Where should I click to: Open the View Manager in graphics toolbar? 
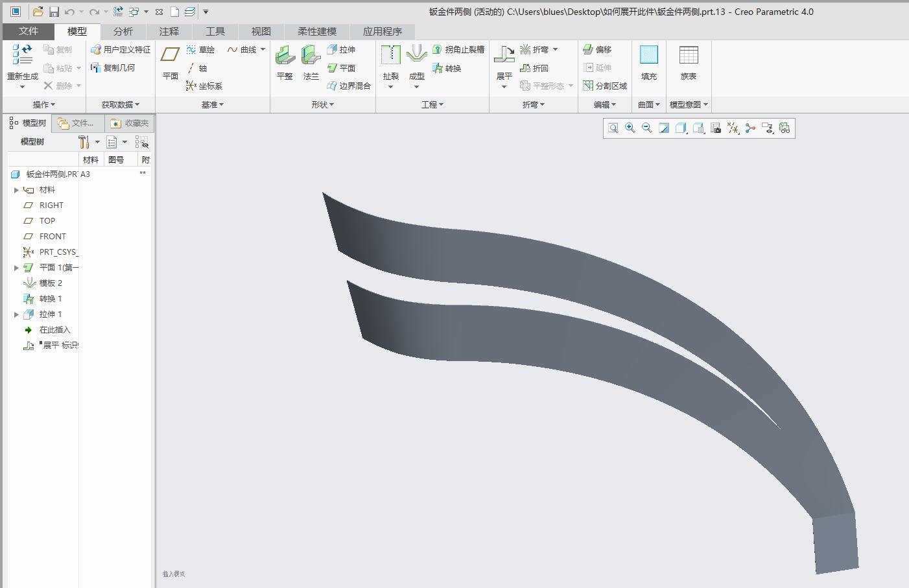point(716,128)
